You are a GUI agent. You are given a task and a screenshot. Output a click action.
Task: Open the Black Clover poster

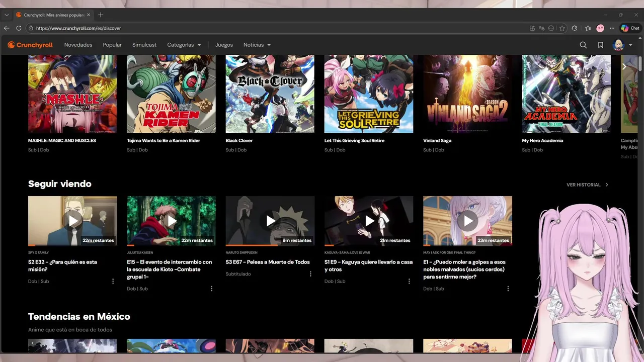point(270,94)
